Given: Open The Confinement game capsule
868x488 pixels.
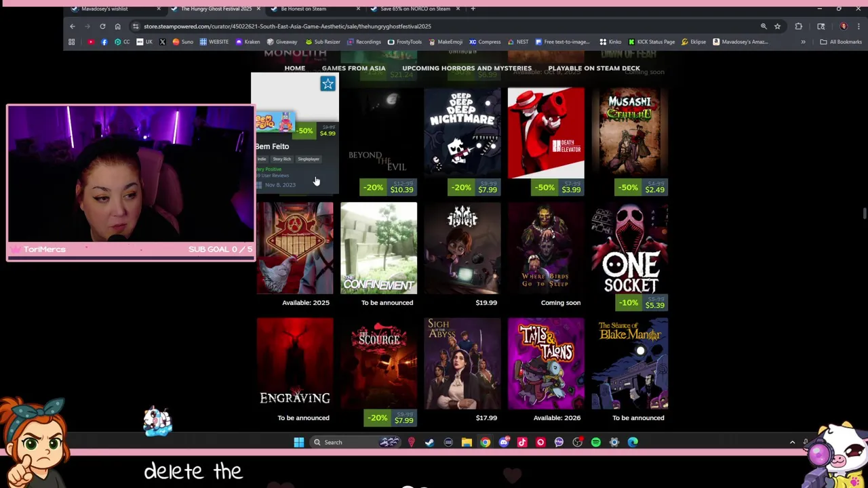Looking at the screenshot, I should pos(378,248).
